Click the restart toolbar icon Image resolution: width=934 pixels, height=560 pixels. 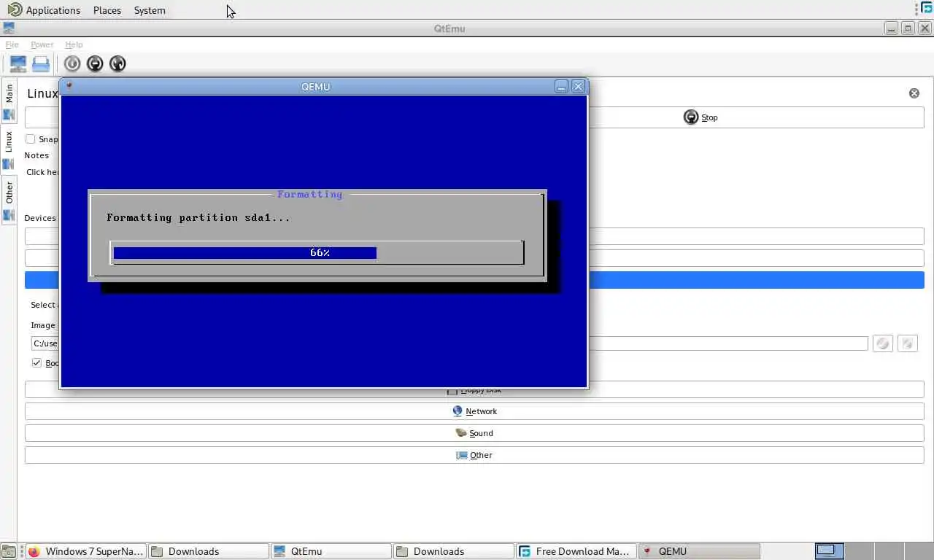(117, 63)
